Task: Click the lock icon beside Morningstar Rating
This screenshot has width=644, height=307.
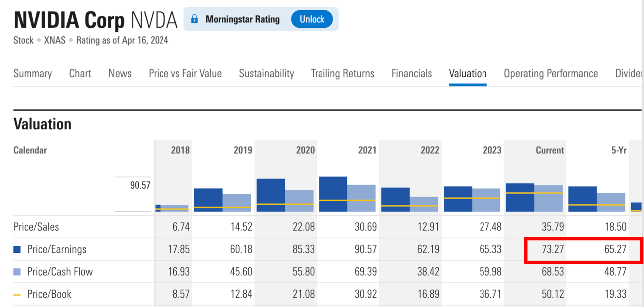Action: [195, 19]
